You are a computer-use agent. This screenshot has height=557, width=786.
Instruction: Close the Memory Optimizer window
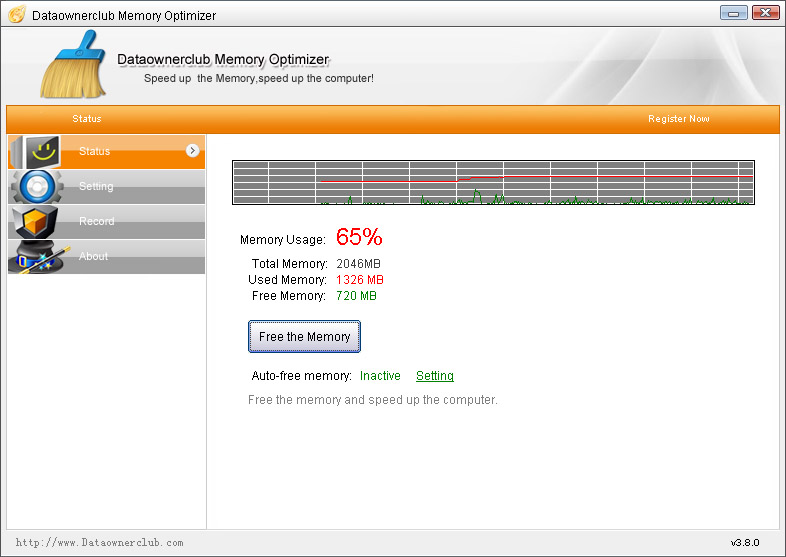[x=765, y=13]
